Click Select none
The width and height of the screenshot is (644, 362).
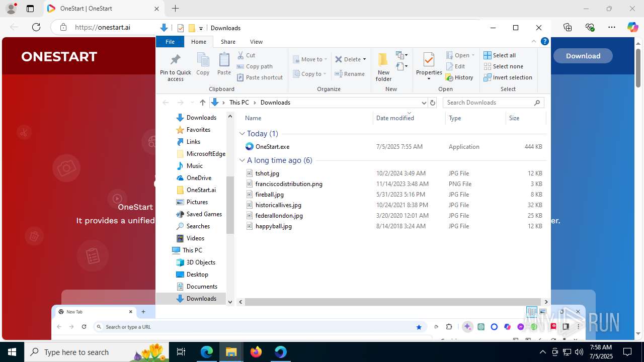pos(503,66)
